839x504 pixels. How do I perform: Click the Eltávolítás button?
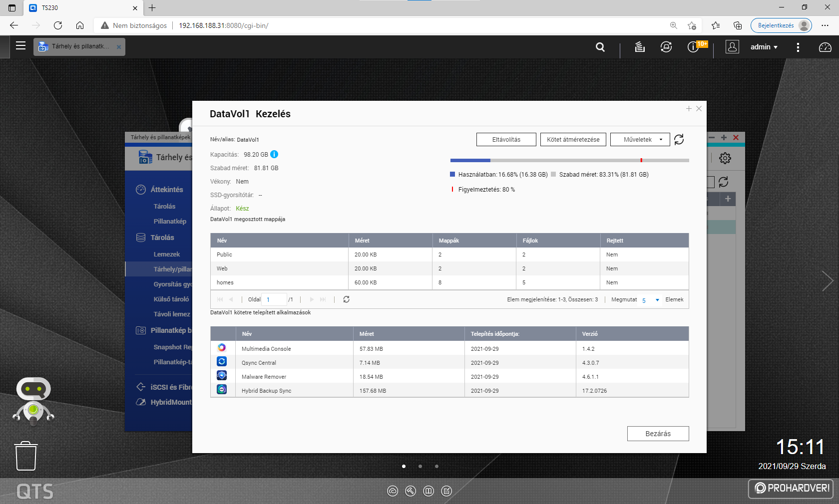click(x=506, y=140)
